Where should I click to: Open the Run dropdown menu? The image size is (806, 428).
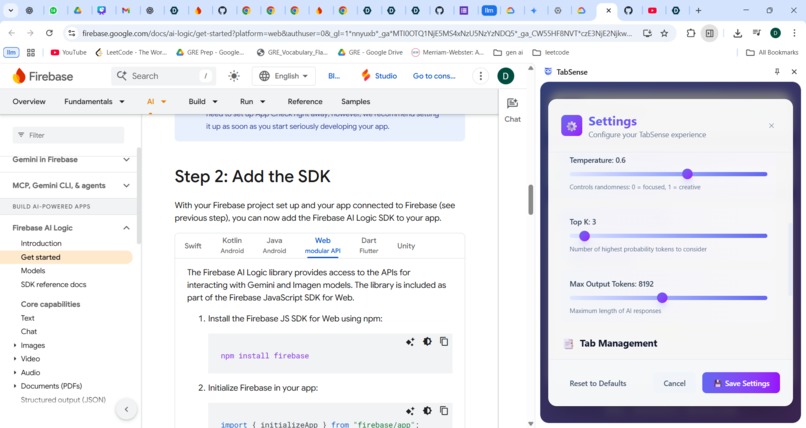click(252, 101)
